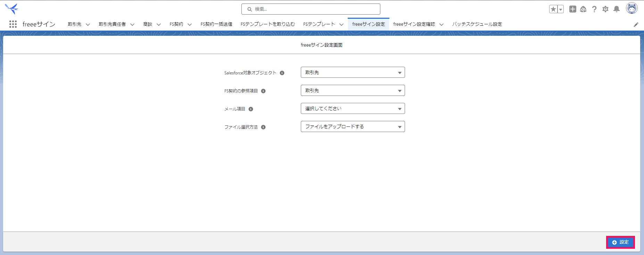Select the freeeサイン設定 tab
The image size is (644, 255).
[x=369, y=24]
